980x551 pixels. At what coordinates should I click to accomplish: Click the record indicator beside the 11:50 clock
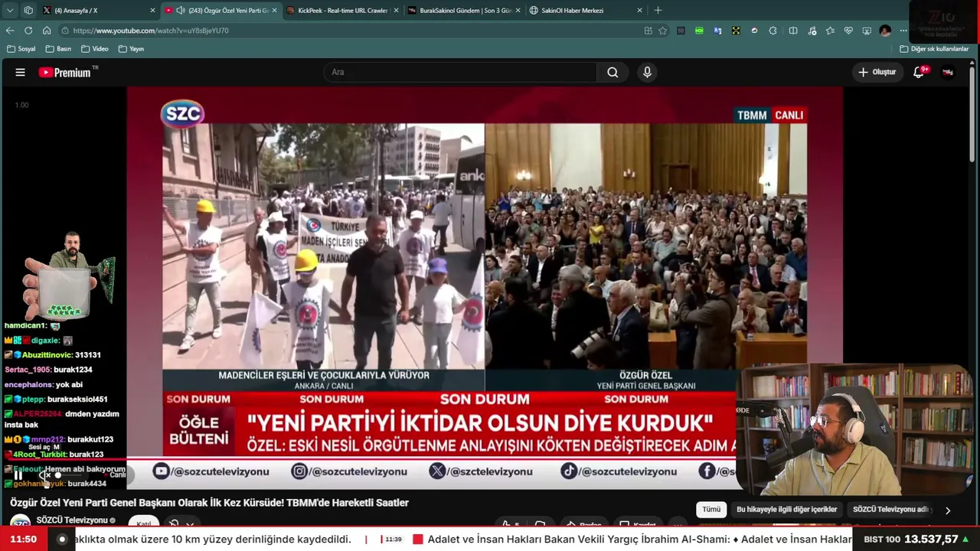tap(62, 540)
